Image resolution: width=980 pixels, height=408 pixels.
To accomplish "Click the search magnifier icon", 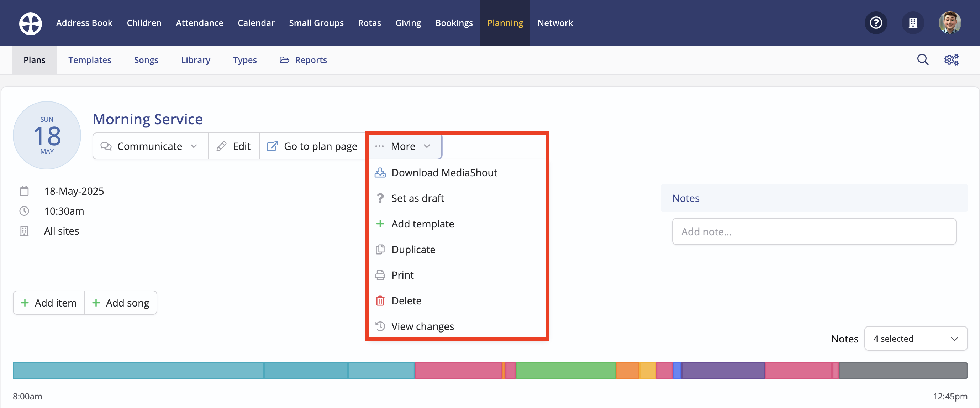I will pos(923,60).
